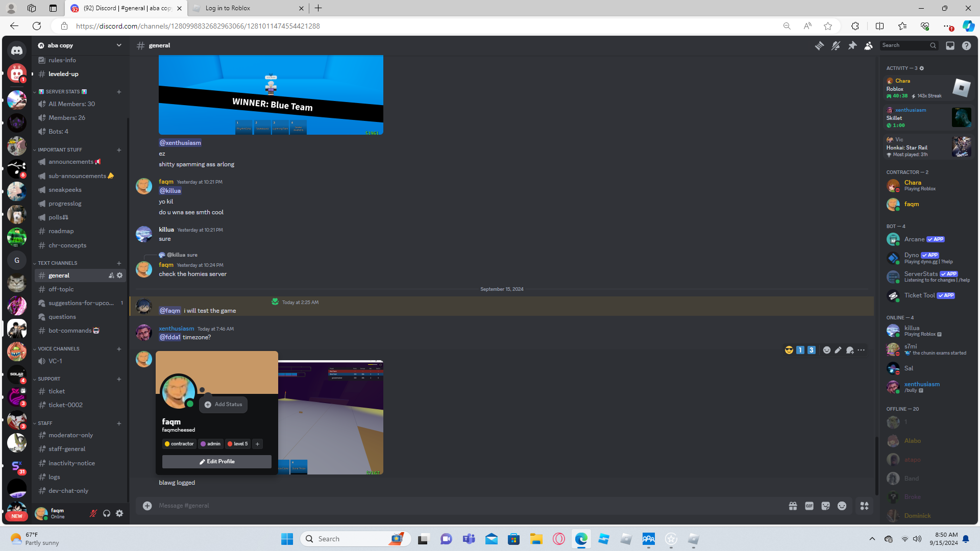Click the @fdda1 mention link

(x=170, y=337)
